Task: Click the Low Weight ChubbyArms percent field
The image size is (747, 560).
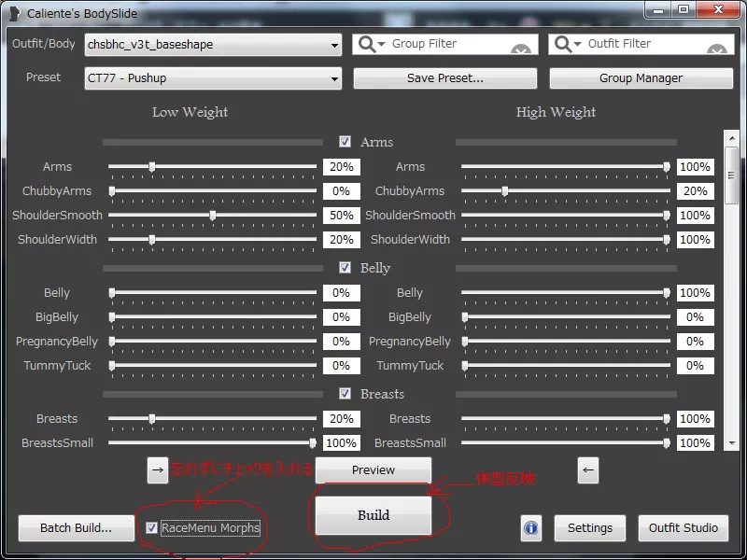Action: tap(341, 191)
